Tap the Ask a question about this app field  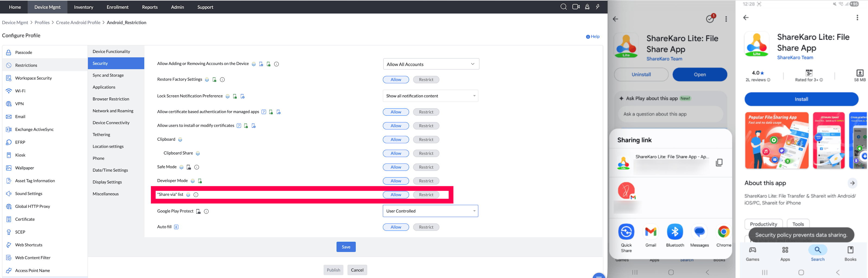coord(671,114)
